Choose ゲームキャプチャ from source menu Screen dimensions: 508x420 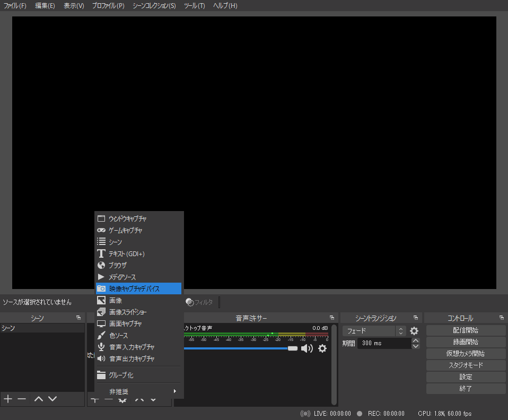138,230
